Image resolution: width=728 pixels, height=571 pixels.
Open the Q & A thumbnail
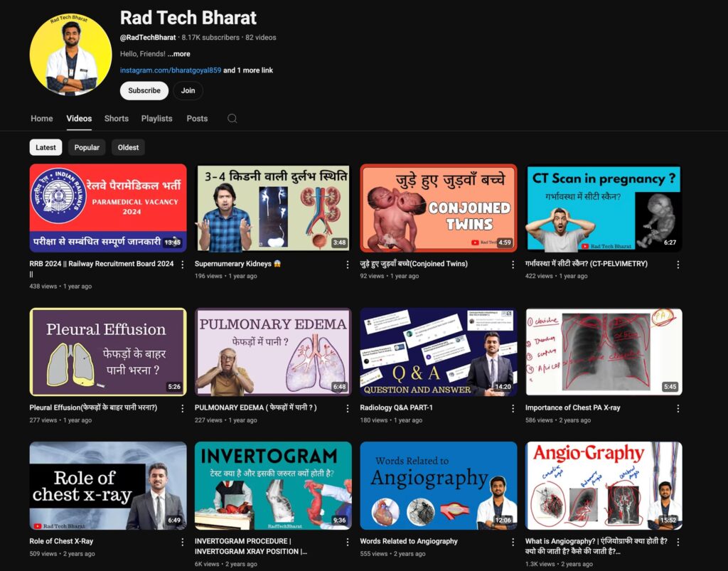pyautogui.click(x=438, y=352)
